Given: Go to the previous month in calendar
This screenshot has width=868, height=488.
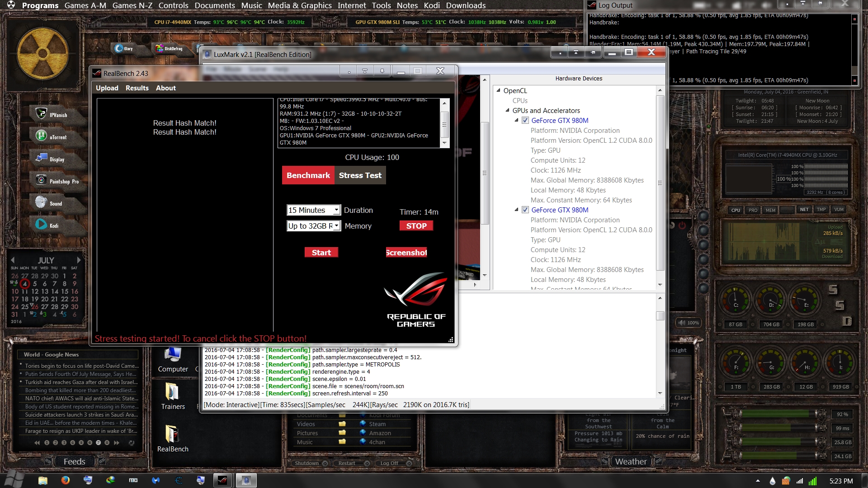Looking at the screenshot, I should (x=13, y=260).
